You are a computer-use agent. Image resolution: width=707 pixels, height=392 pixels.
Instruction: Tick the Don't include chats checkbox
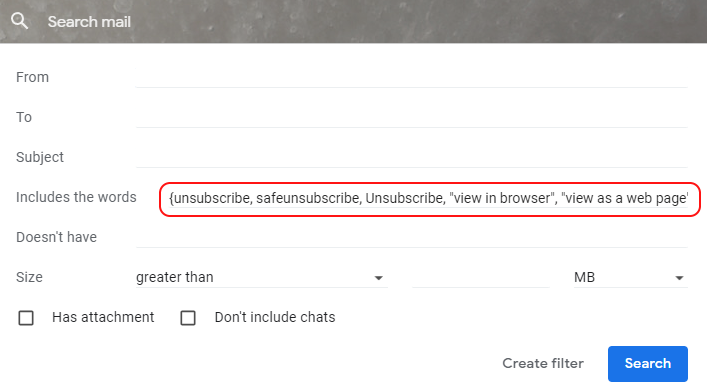pyautogui.click(x=188, y=318)
